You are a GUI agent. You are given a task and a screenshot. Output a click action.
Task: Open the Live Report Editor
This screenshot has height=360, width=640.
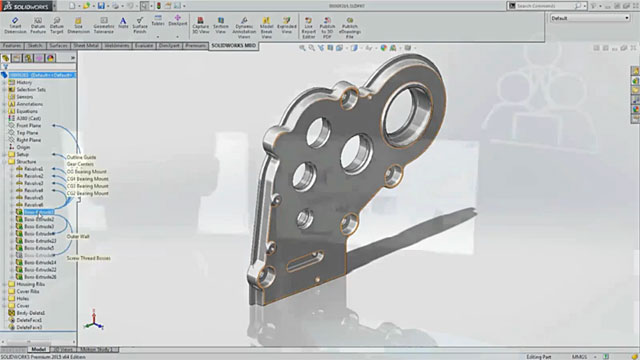point(309,27)
